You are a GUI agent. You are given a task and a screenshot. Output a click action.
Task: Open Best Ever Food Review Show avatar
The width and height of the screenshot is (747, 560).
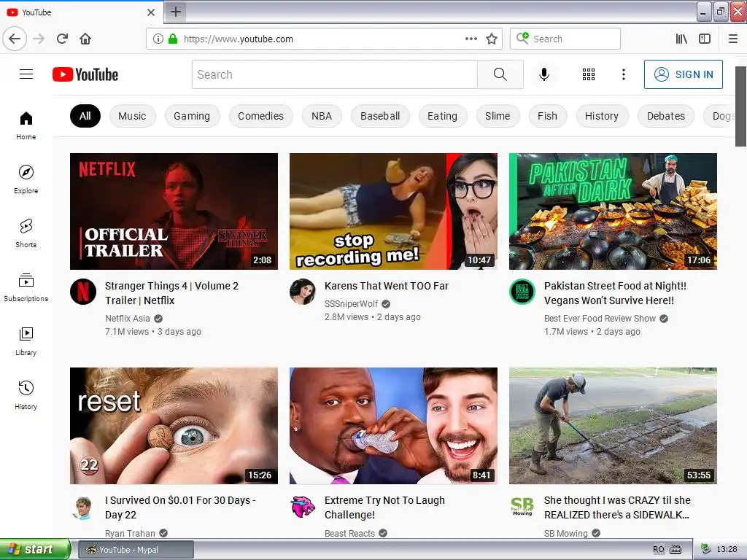pos(522,292)
